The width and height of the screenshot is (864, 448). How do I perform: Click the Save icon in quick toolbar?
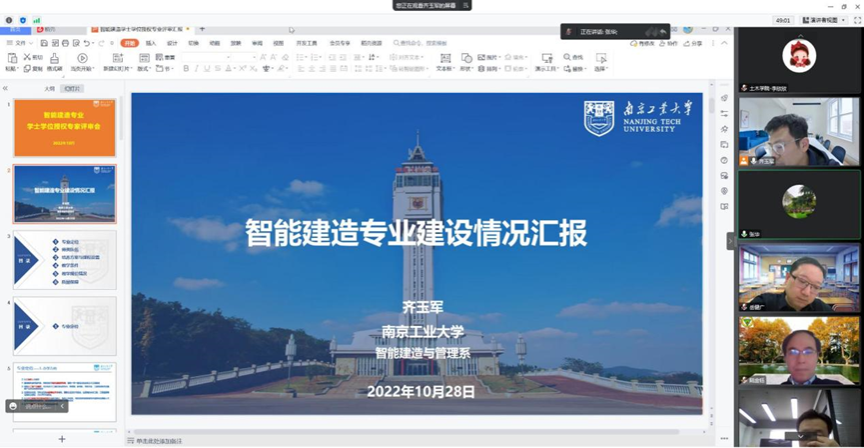[x=42, y=43]
